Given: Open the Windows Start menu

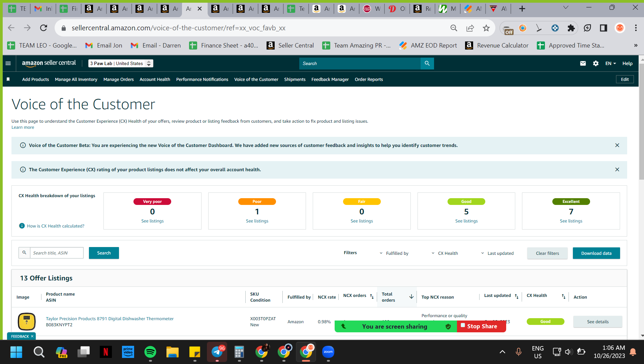Looking at the screenshot, I should [16, 352].
